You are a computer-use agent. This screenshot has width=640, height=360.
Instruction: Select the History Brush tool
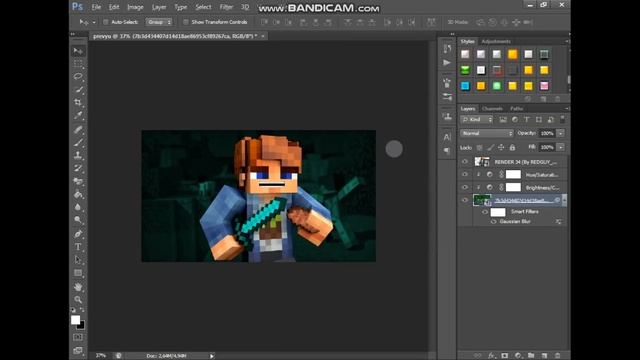click(x=78, y=168)
